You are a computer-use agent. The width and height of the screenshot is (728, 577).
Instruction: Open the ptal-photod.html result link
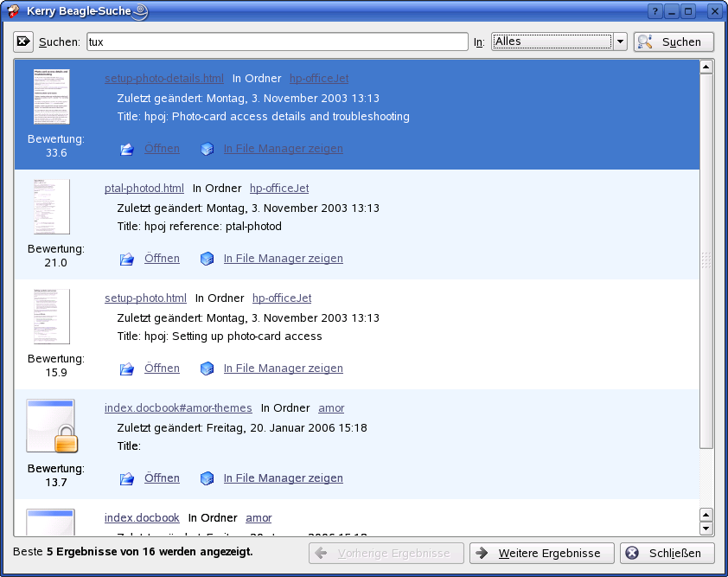144,189
